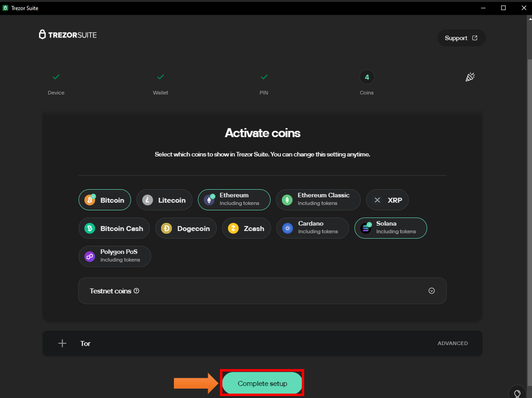Close the Trezor Suite window
The width and height of the screenshot is (532, 398).
524,8
